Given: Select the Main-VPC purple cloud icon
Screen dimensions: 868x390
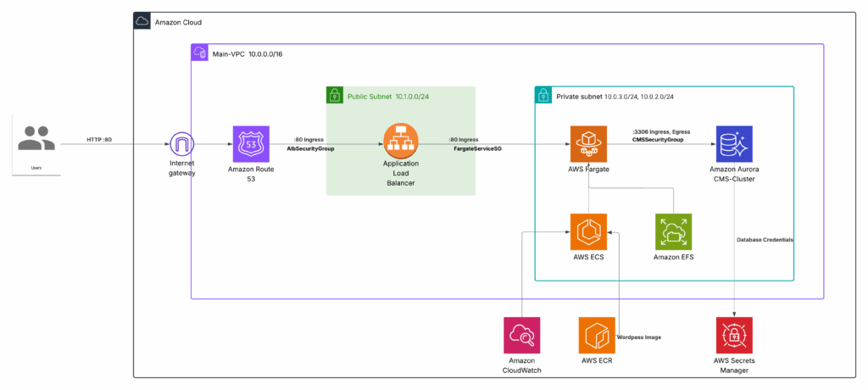Looking at the screenshot, I should coord(199,53).
